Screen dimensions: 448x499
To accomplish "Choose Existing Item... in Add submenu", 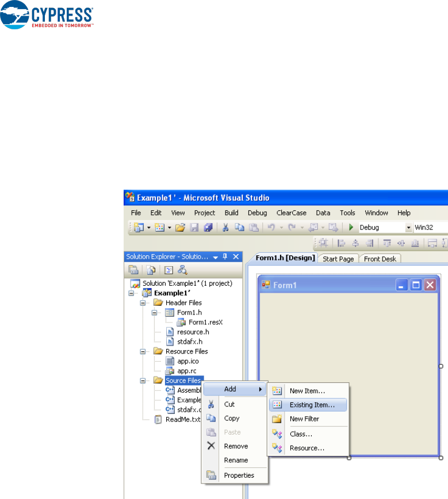I will click(308, 405).
